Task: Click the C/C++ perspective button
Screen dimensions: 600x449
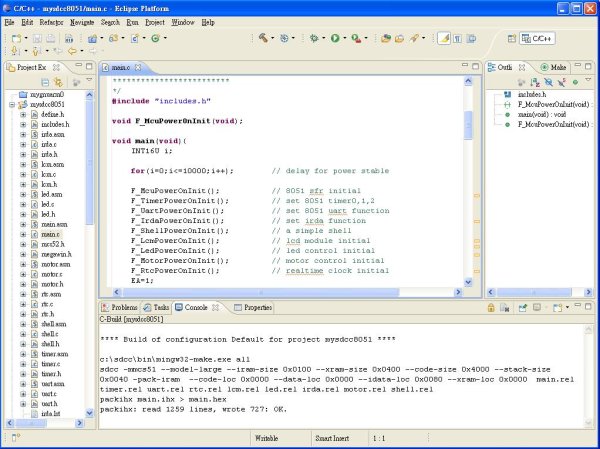Action: click(x=537, y=38)
